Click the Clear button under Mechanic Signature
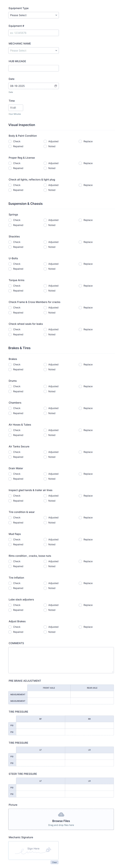The height and width of the screenshot is (868, 121). pos(55,862)
